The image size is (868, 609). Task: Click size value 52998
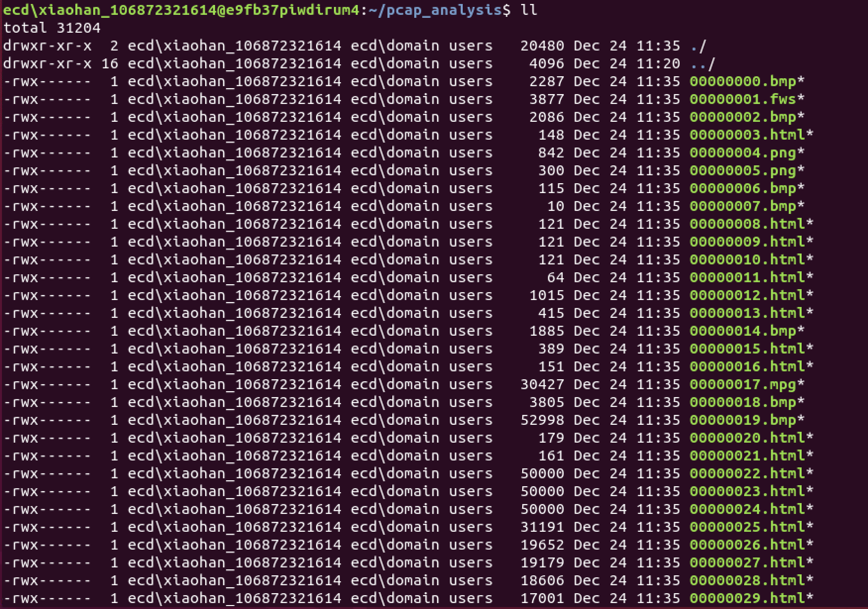[542, 420]
